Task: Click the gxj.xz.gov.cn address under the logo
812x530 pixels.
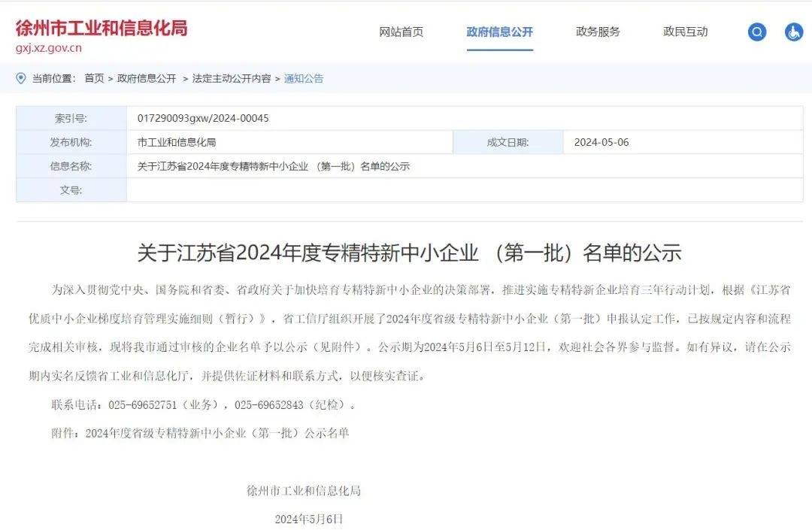Action: pos(49,48)
